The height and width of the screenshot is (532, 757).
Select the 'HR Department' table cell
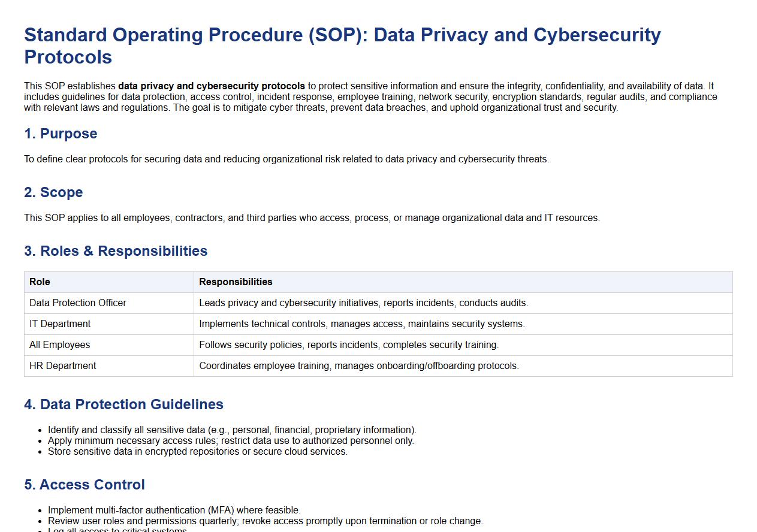pyautogui.click(x=63, y=366)
